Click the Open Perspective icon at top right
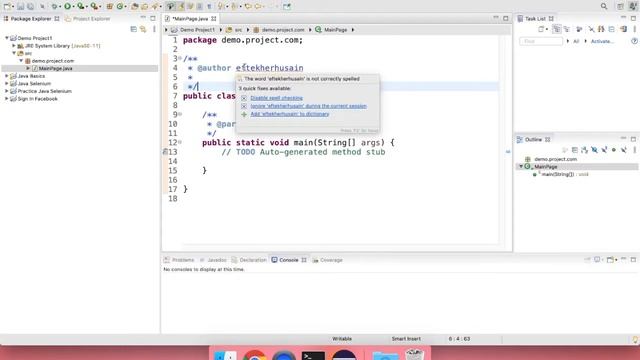The image size is (640, 360). click(620, 6)
